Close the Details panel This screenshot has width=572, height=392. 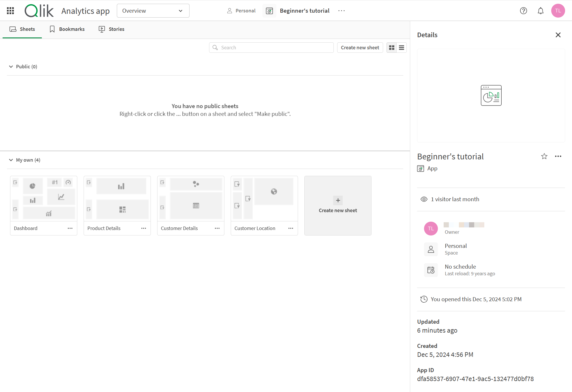558,35
